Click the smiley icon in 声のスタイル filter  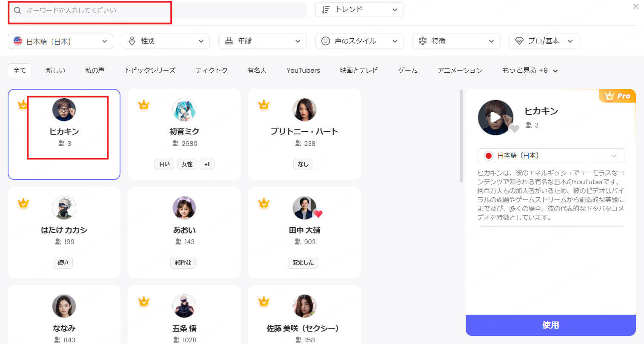(326, 41)
